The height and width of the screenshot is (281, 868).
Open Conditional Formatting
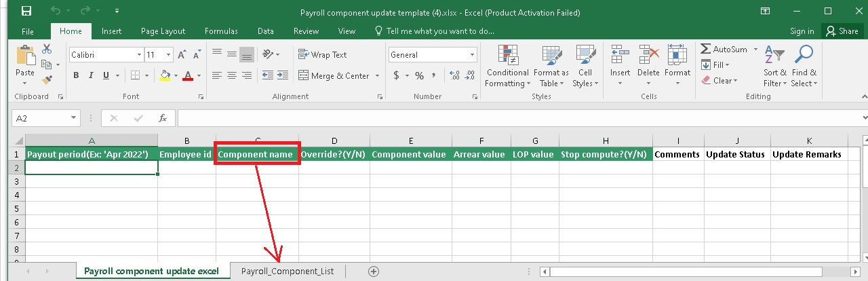point(507,67)
